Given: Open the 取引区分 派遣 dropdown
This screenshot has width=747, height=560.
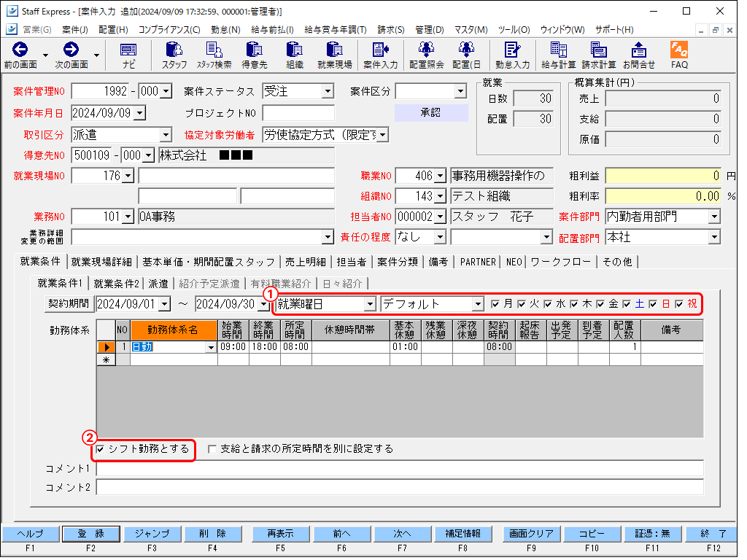Looking at the screenshot, I should [166, 135].
